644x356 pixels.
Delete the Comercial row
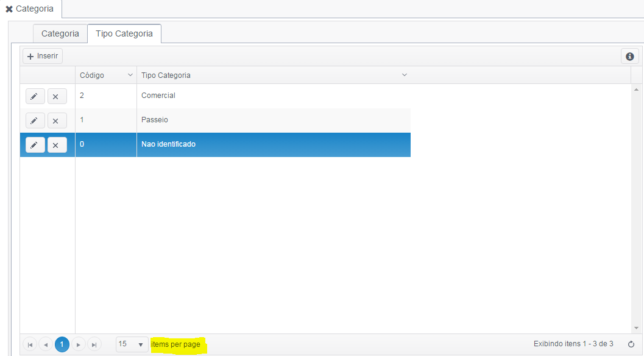(x=57, y=96)
